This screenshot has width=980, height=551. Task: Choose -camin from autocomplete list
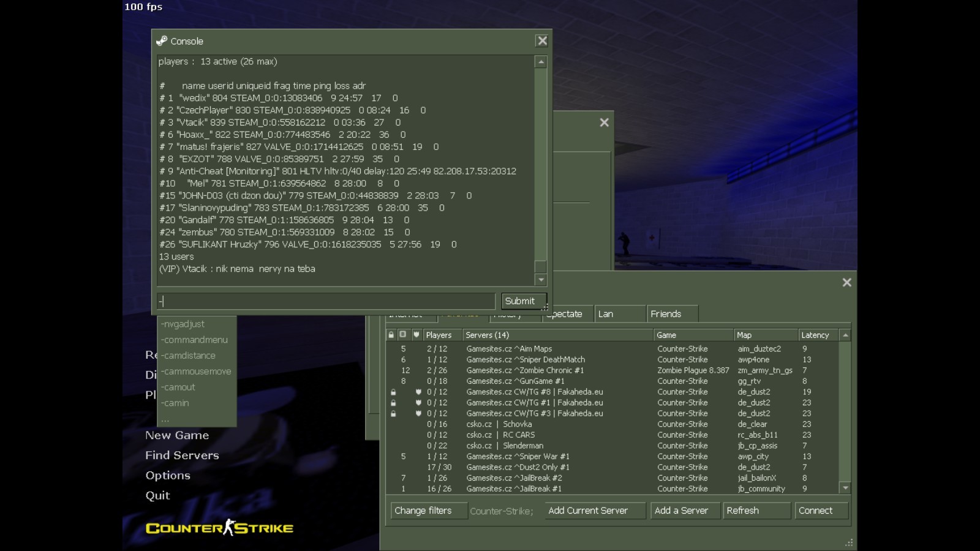coord(197,403)
